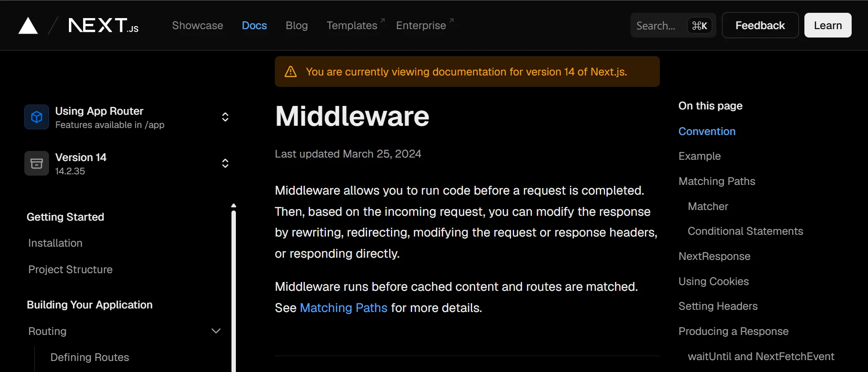868x372 pixels.
Task: Click the version 14 documentation warning banner
Action: click(x=467, y=71)
